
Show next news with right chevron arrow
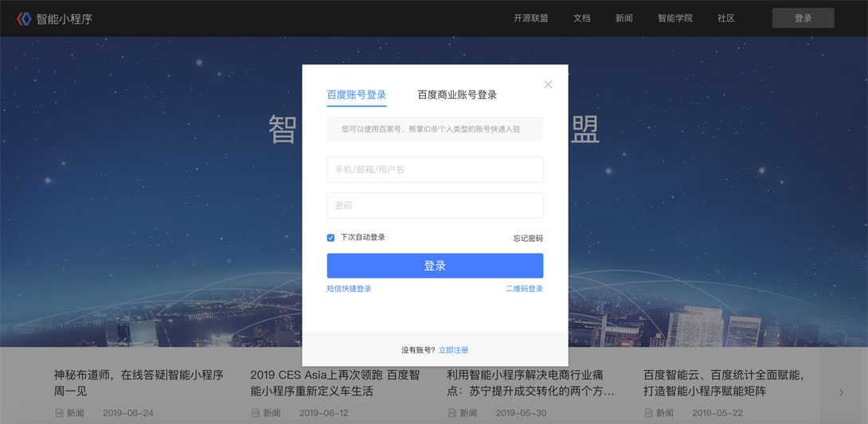pos(842,392)
